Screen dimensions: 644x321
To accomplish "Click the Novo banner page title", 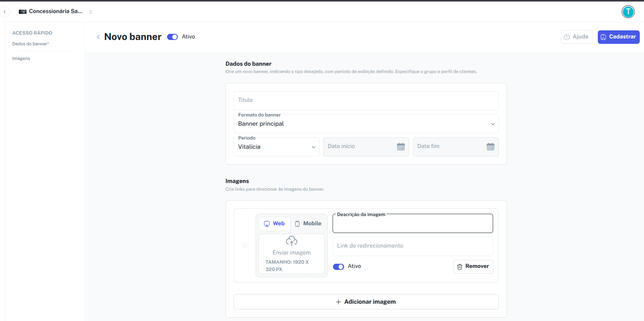I will coord(133,37).
